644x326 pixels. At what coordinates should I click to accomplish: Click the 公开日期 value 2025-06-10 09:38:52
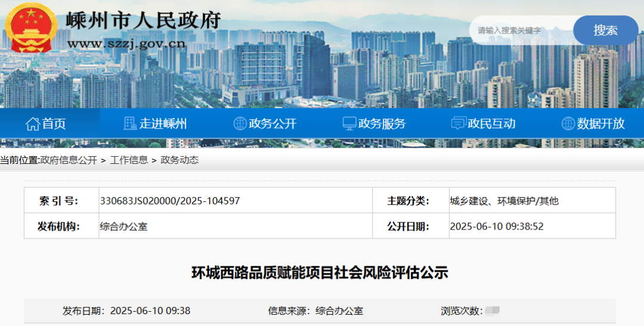click(496, 226)
